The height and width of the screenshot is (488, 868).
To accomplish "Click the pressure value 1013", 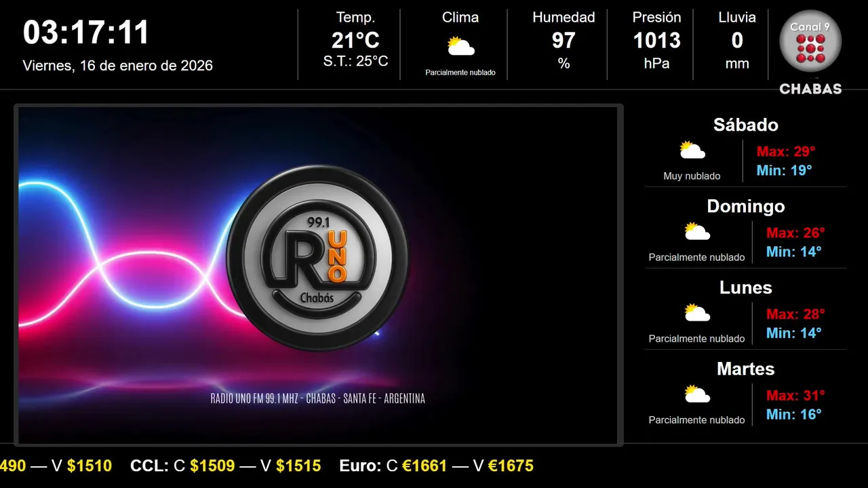I will pyautogui.click(x=656, y=41).
